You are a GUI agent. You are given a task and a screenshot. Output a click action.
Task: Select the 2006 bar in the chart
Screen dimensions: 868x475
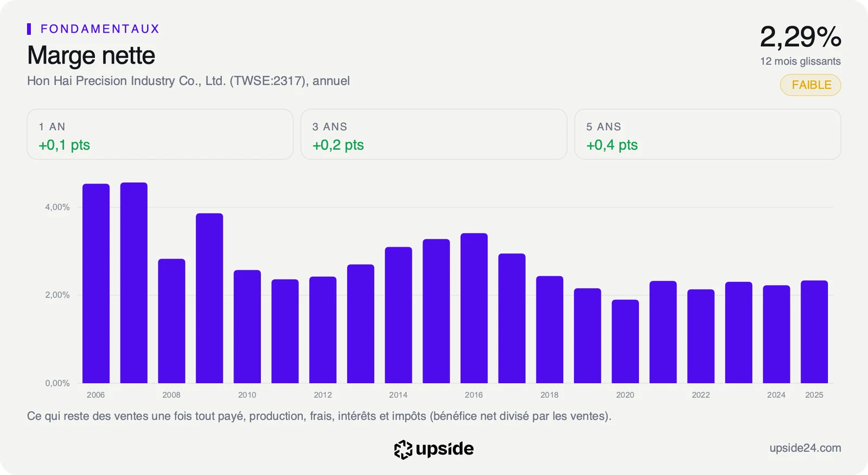coord(96,283)
